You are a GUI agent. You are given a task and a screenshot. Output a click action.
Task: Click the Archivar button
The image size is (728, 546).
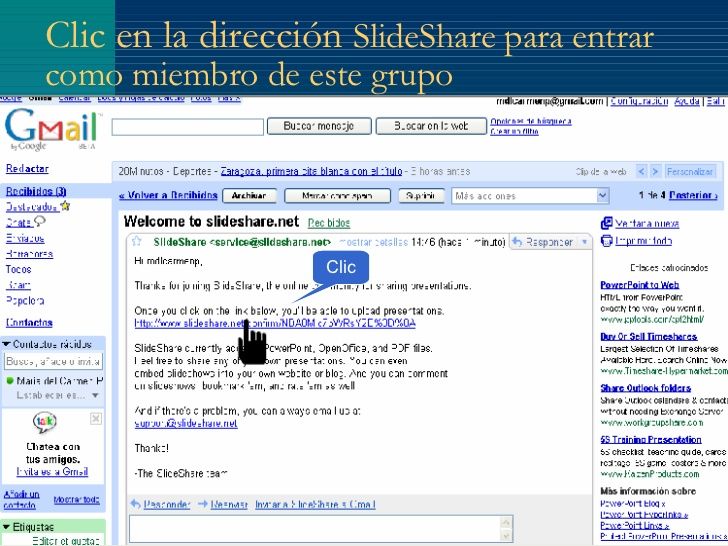pos(249,195)
